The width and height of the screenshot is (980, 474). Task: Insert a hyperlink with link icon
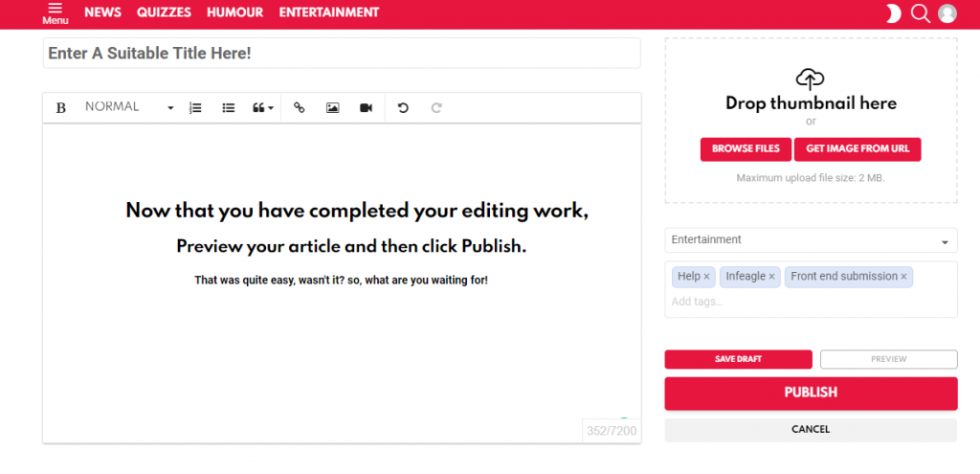[x=300, y=108]
